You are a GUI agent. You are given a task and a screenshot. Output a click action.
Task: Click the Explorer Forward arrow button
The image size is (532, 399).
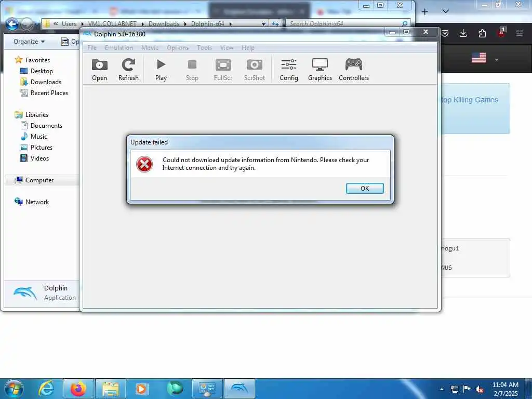(26, 24)
